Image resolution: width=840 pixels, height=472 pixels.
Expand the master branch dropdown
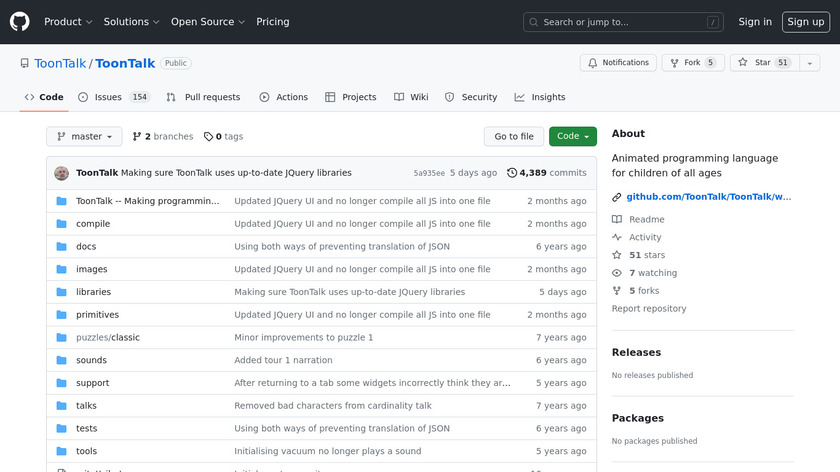(84, 137)
